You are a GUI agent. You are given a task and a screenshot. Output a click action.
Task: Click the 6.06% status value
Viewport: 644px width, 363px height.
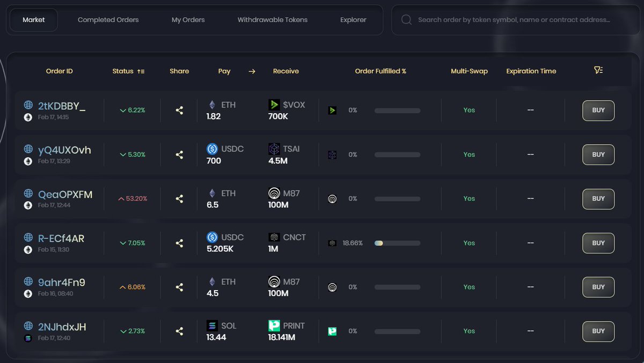point(133,287)
